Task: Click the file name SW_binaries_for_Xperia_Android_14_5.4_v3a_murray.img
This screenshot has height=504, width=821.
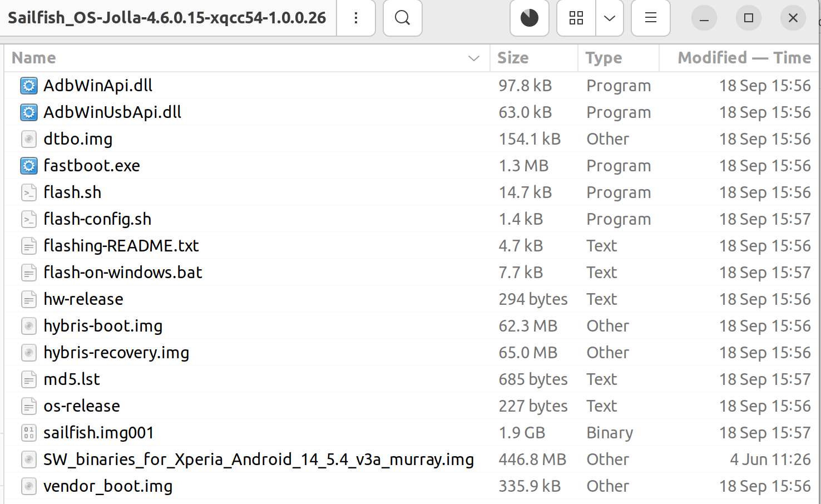Action: 259,459
